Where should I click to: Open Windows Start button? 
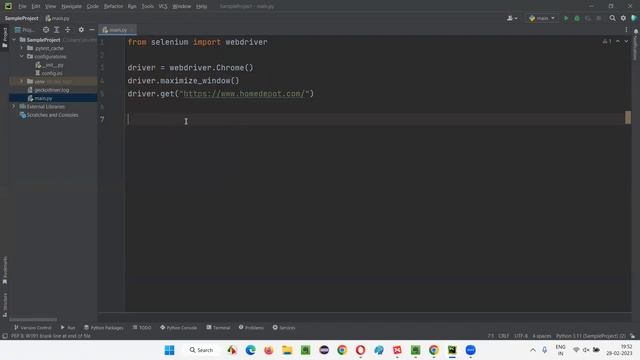pos(169,350)
